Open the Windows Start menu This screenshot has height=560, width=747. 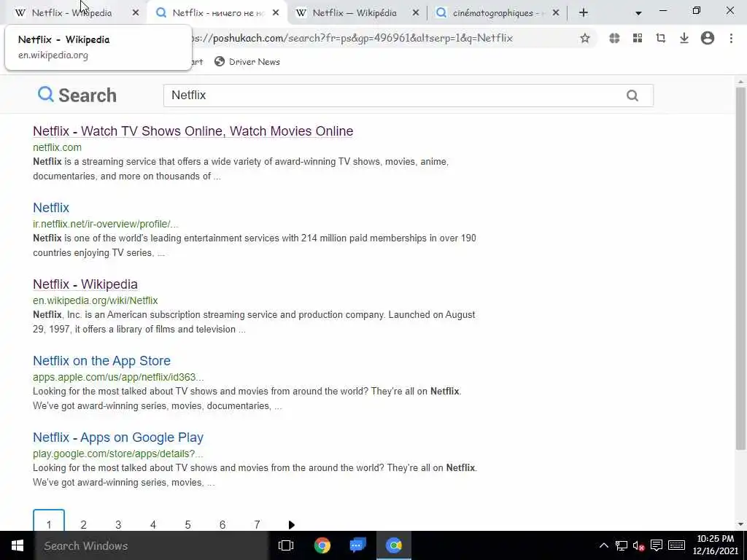click(x=18, y=545)
